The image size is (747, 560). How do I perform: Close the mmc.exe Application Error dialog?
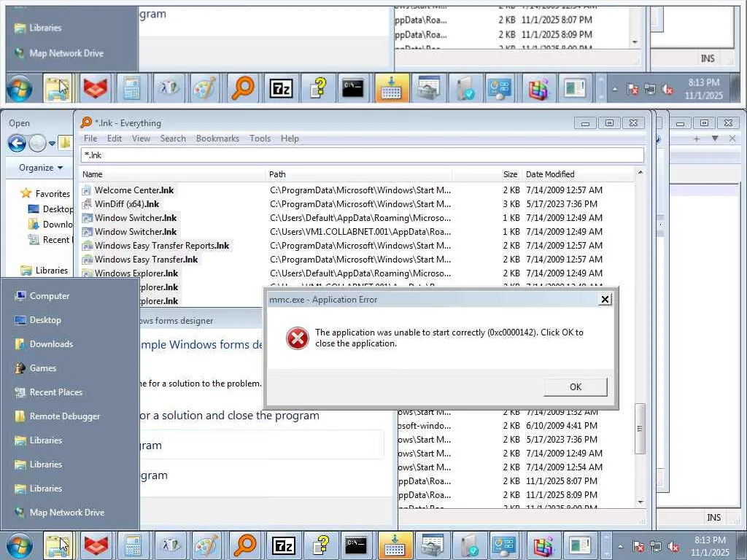[605, 299]
